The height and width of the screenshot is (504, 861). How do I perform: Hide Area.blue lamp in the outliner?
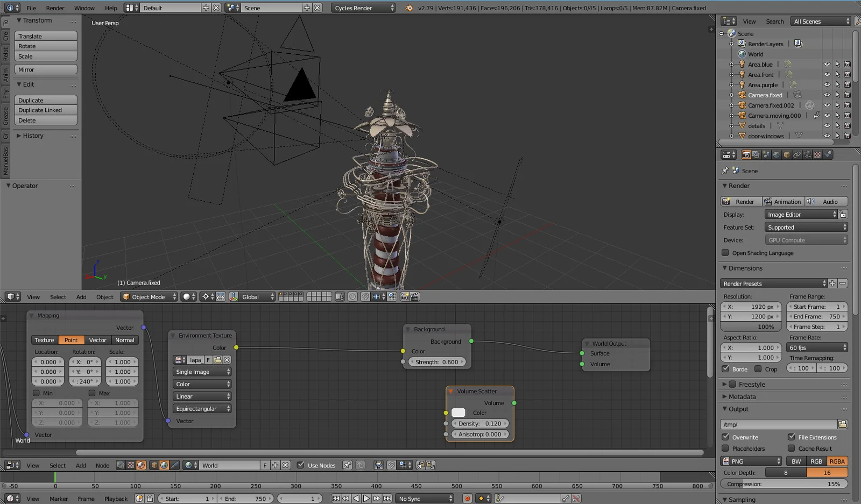coord(827,64)
